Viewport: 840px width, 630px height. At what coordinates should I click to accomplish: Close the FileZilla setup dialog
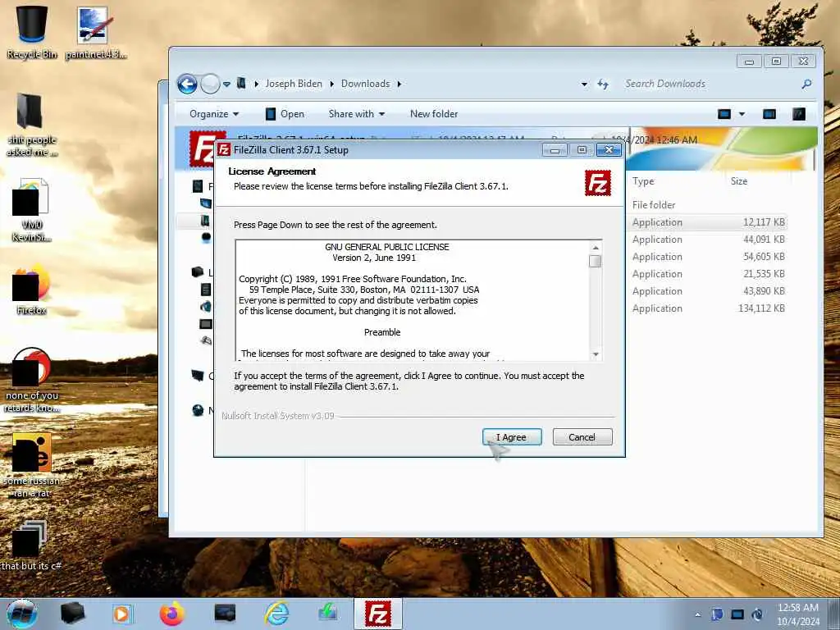coord(609,150)
